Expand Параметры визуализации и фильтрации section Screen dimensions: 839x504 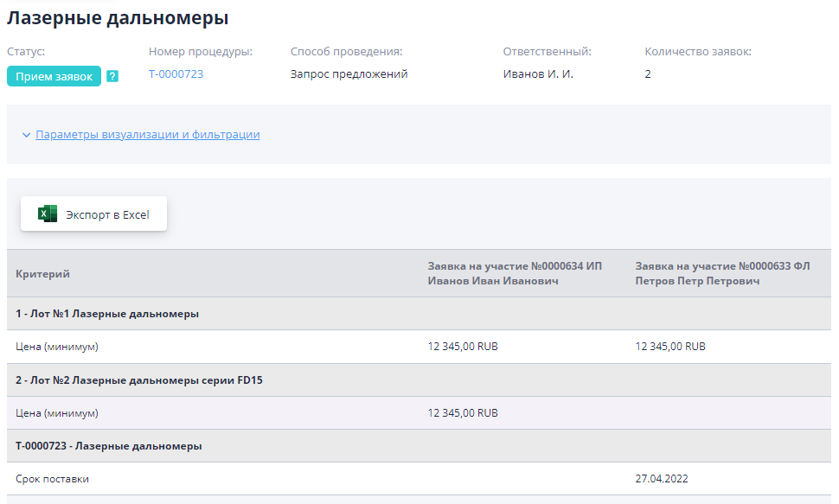click(146, 135)
